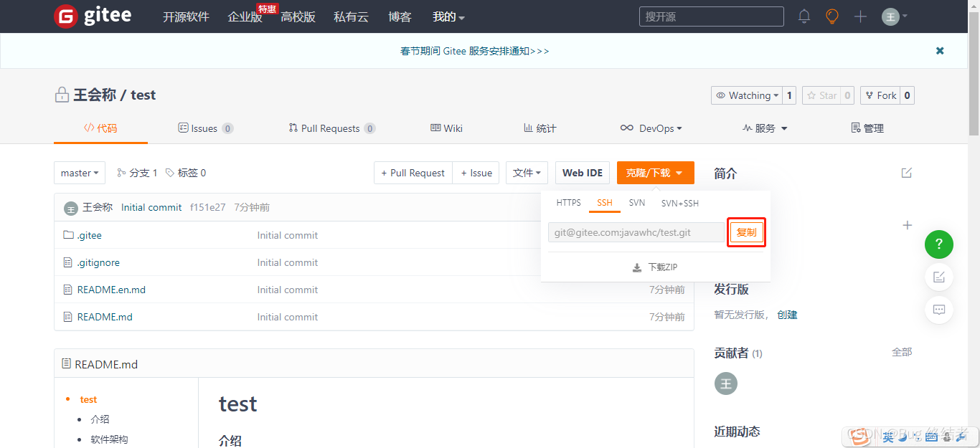Image resolution: width=980 pixels, height=448 pixels.
Task: Click the test item in README outline
Action: pyautogui.click(x=88, y=399)
